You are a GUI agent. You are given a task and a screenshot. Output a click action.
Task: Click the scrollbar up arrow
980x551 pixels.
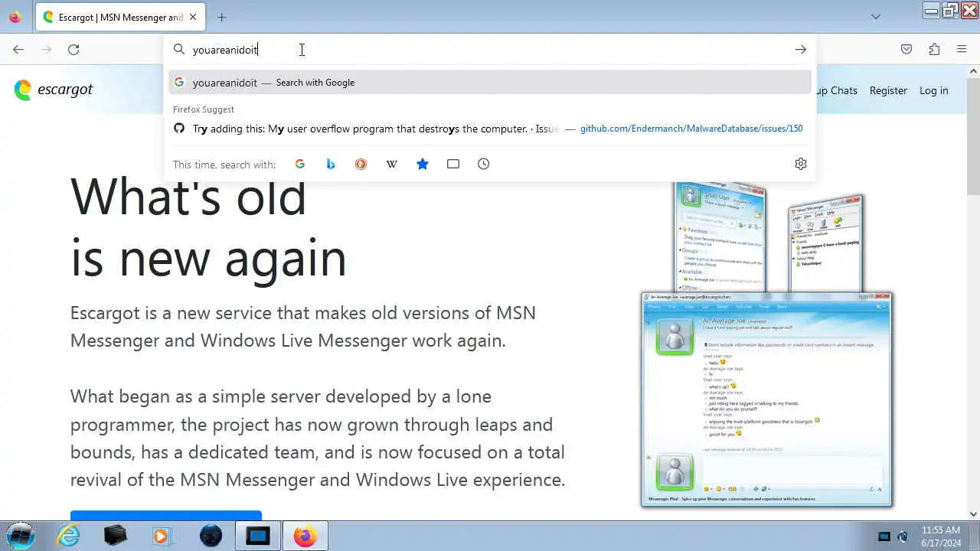pyautogui.click(x=974, y=71)
